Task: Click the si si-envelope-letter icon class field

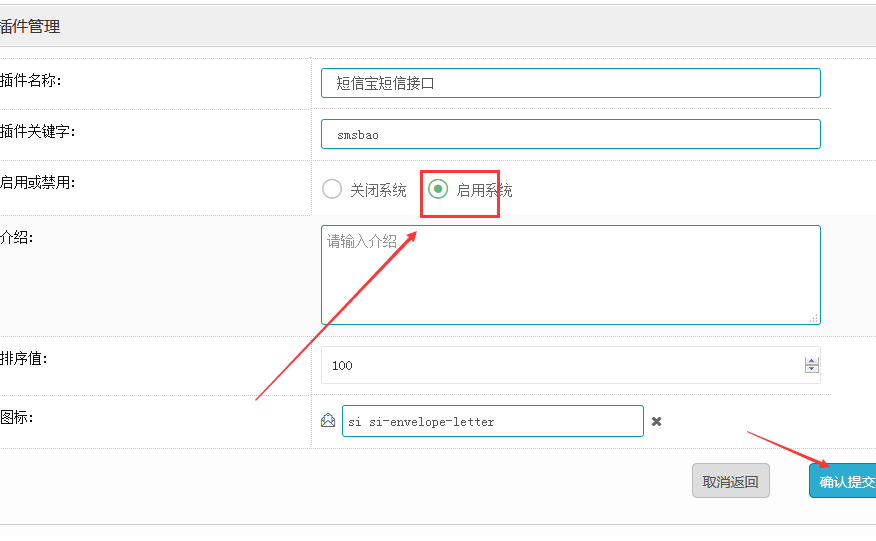Action: [x=493, y=421]
